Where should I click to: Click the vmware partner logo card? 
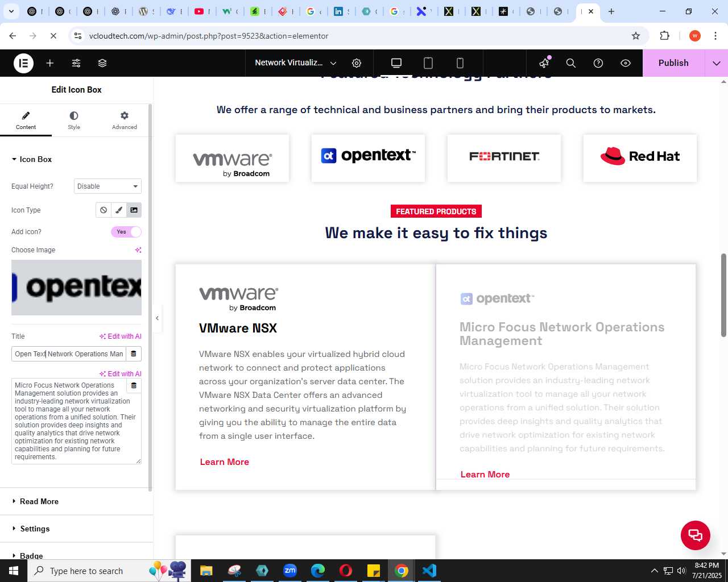[x=232, y=159]
